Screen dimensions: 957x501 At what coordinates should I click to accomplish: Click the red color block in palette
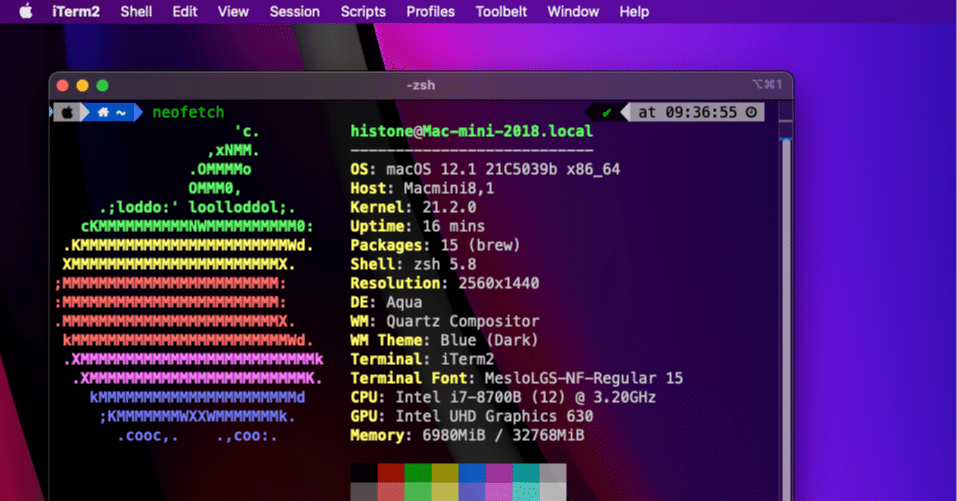[x=391, y=473]
